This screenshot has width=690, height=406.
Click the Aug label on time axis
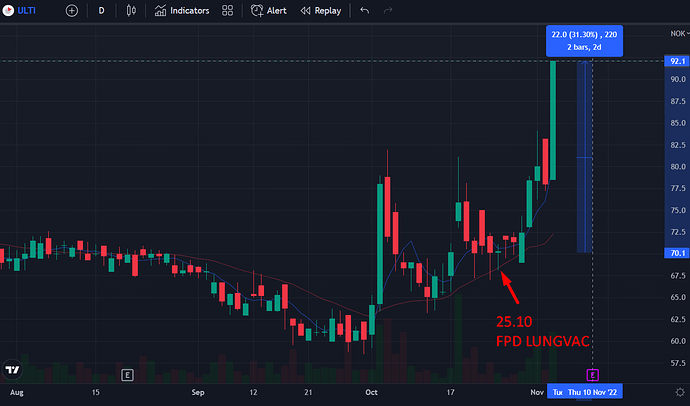[17, 392]
